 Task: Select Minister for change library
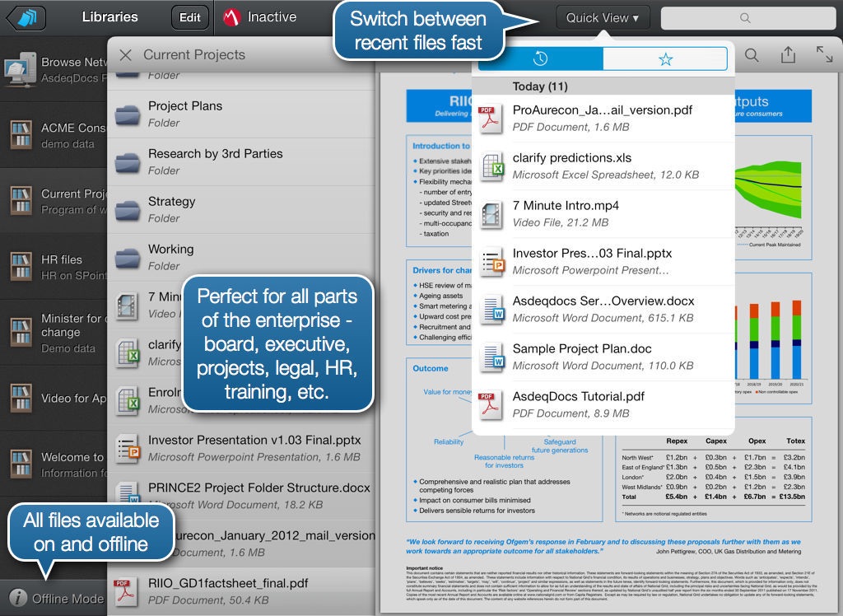[x=54, y=333]
